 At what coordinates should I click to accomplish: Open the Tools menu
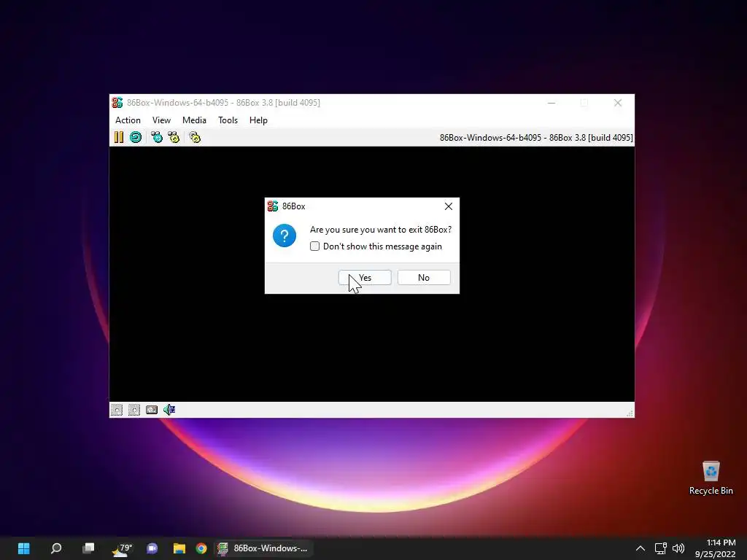point(228,120)
